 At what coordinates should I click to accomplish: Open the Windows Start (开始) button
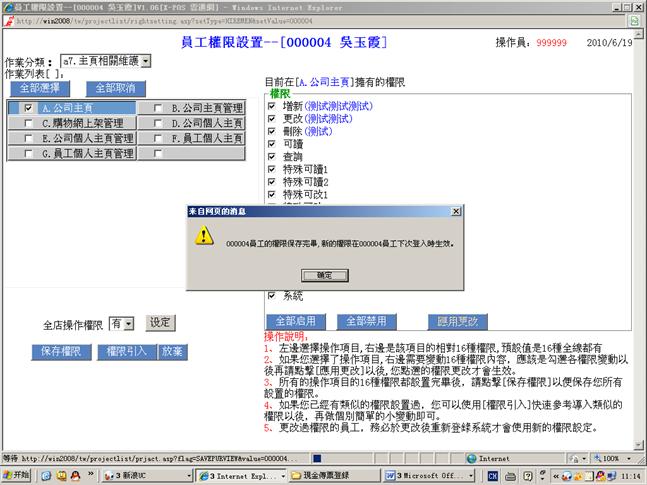[x=17, y=474]
